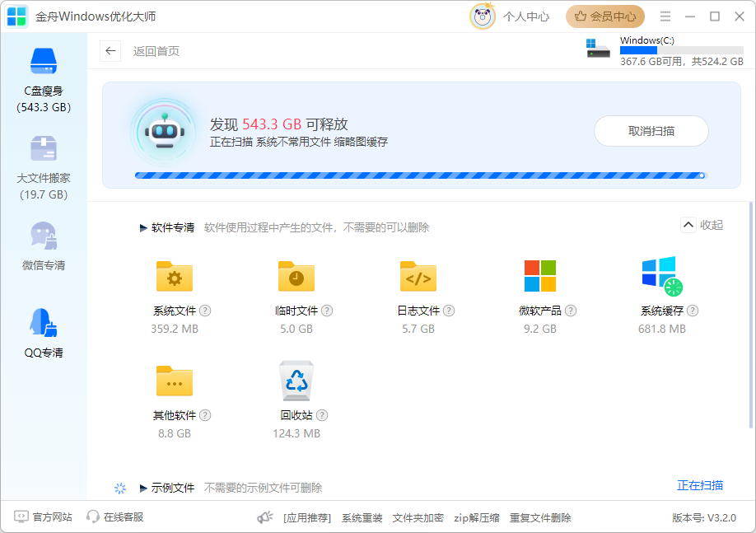756x533 pixels.
Task: Click the help icon beside 系统缓存
Action: (x=693, y=311)
